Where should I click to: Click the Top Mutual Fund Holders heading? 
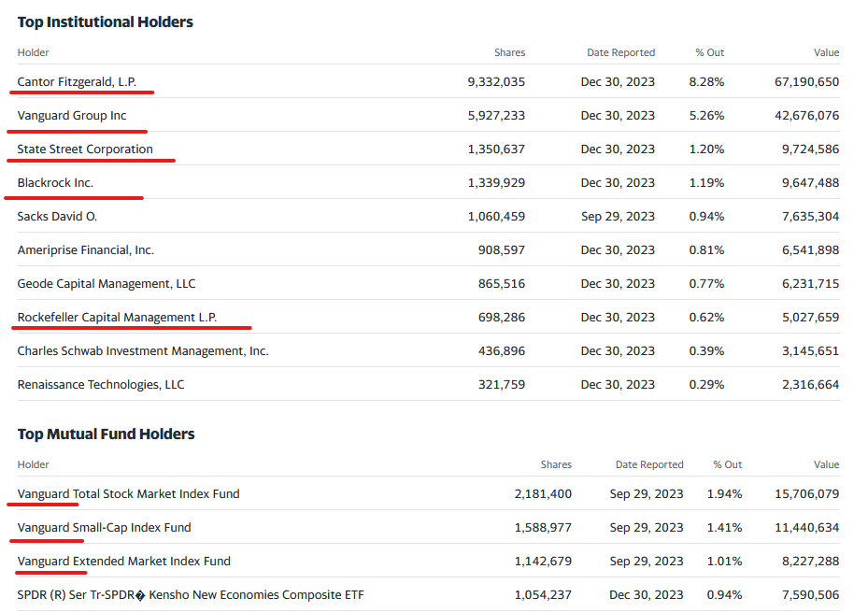pos(106,434)
